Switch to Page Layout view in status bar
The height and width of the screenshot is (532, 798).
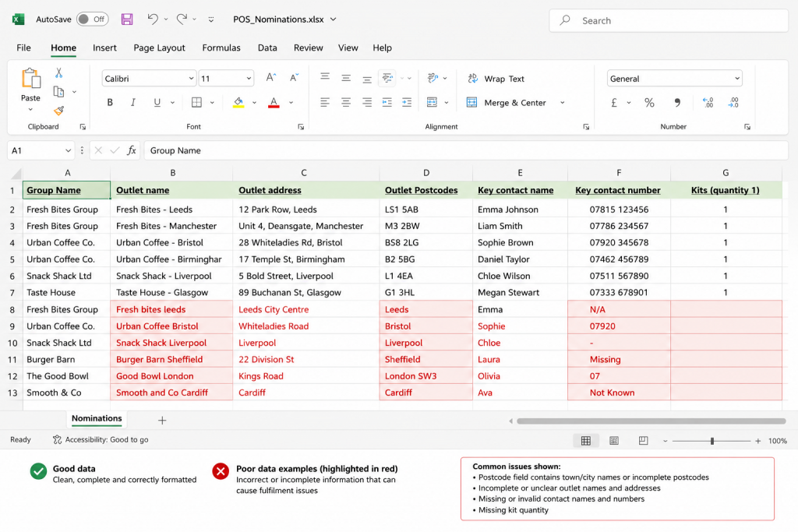(x=614, y=440)
